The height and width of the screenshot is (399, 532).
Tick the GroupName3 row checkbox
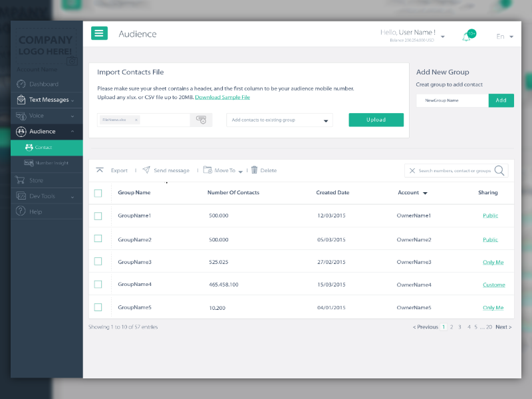(x=98, y=261)
